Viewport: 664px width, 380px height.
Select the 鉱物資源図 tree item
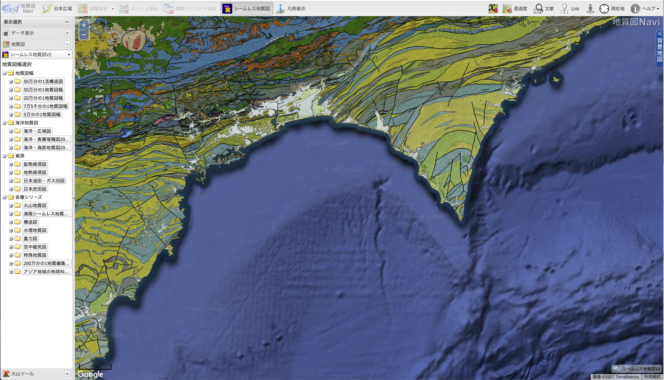(x=34, y=164)
